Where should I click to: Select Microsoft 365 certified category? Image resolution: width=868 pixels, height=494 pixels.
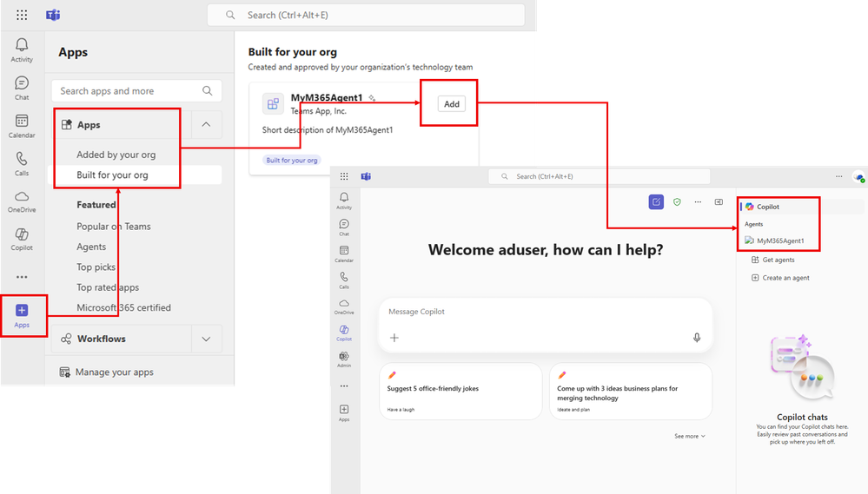pos(123,307)
